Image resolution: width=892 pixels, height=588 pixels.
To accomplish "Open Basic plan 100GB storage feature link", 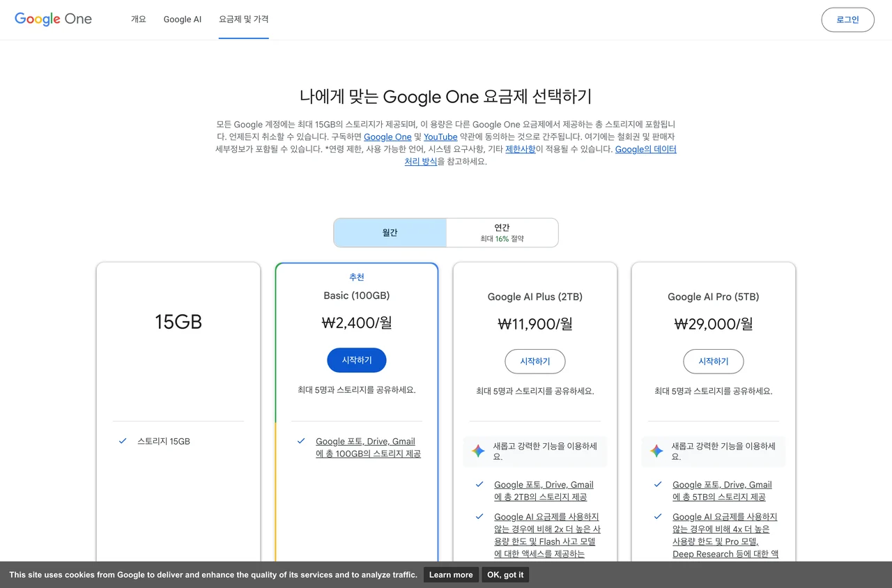I will click(x=368, y=447).
